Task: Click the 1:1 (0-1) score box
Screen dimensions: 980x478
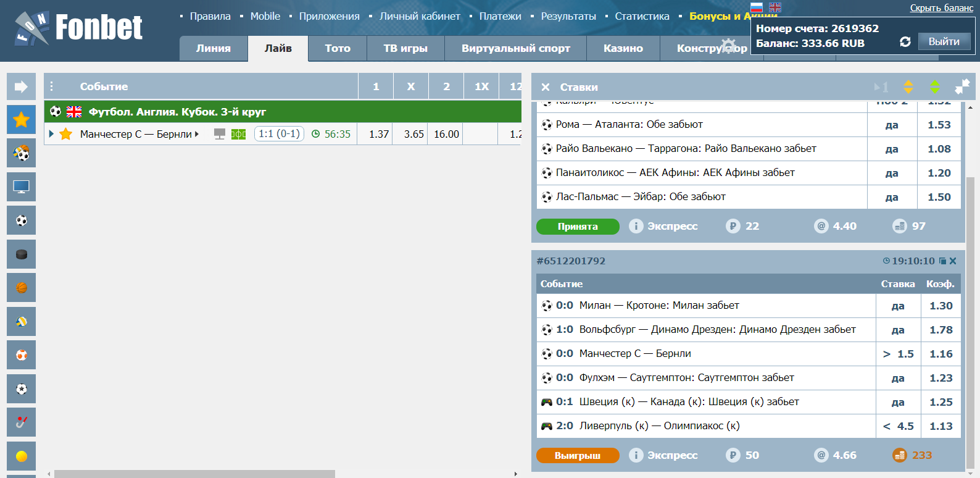Action: click(x=279, y=134)
